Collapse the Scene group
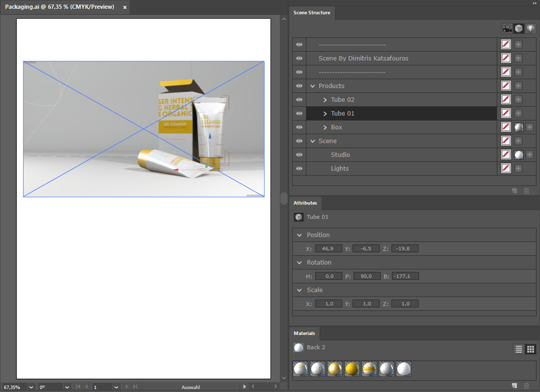This screenshot has width=540, height=392. (x=313, y=141)
